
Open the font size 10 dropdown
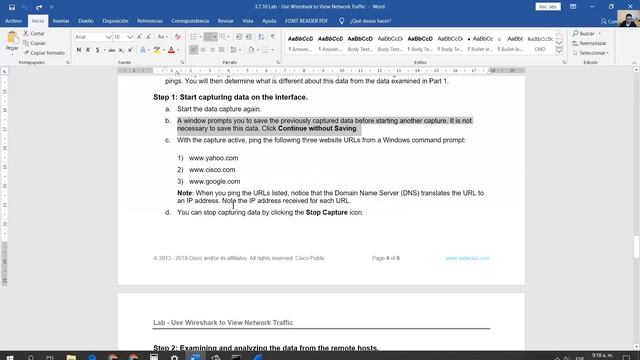pyautogui.click(x=130, y=37)
